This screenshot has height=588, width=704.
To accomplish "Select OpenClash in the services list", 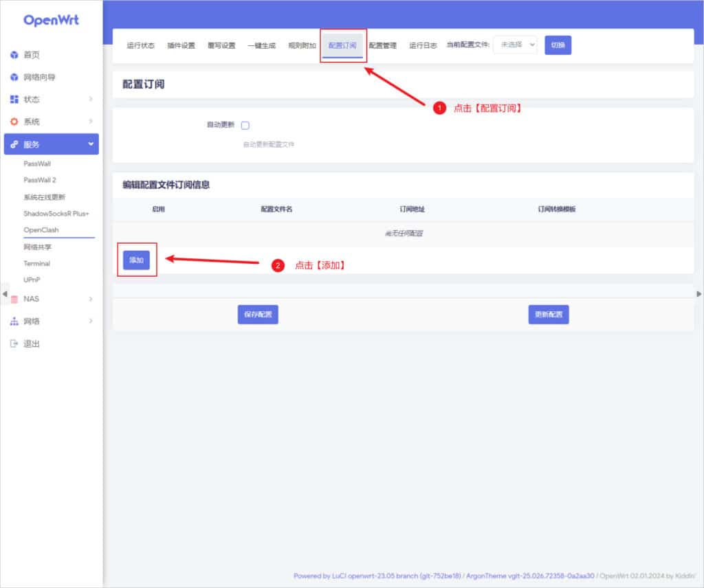I will tap(43, 230).
